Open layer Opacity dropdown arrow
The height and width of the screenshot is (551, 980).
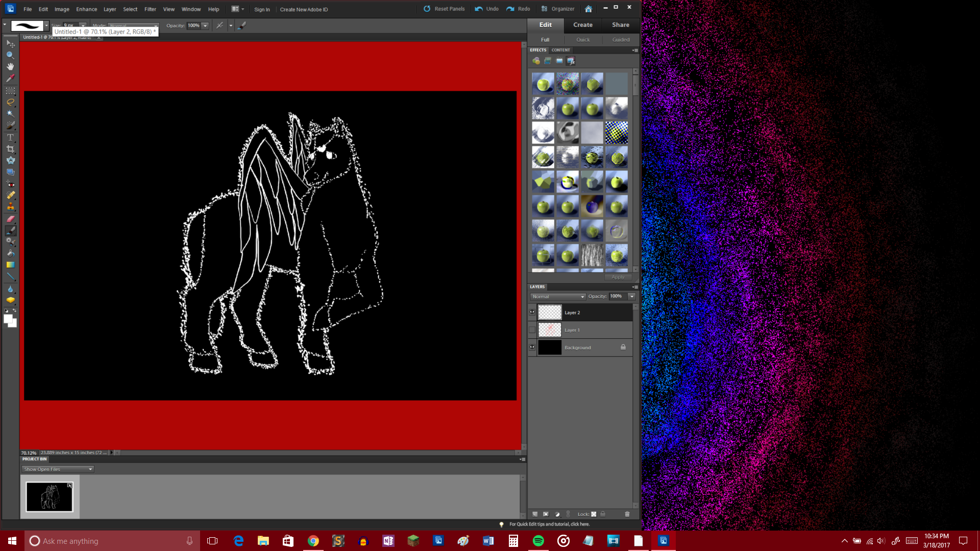632,296
